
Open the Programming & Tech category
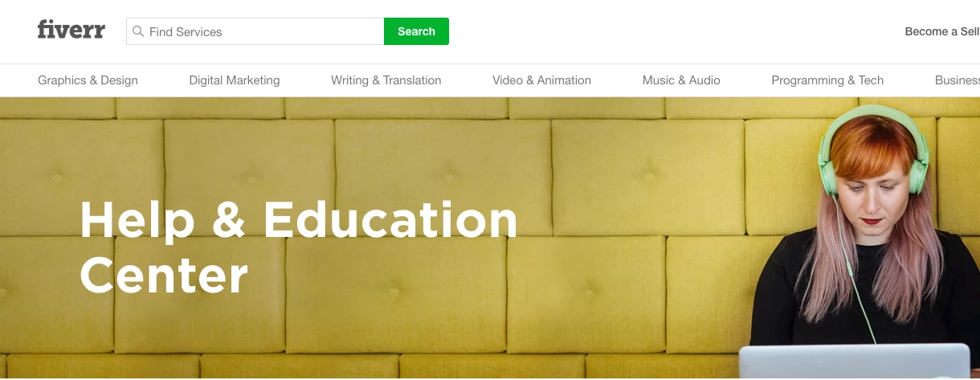[x=827, y=80]
